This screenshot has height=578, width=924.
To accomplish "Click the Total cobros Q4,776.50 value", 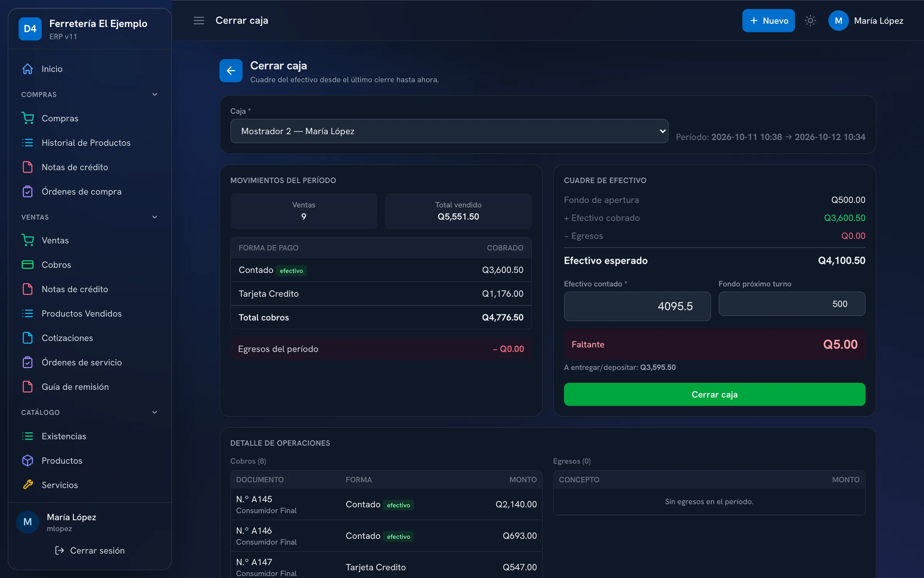I will coord(502,318).
